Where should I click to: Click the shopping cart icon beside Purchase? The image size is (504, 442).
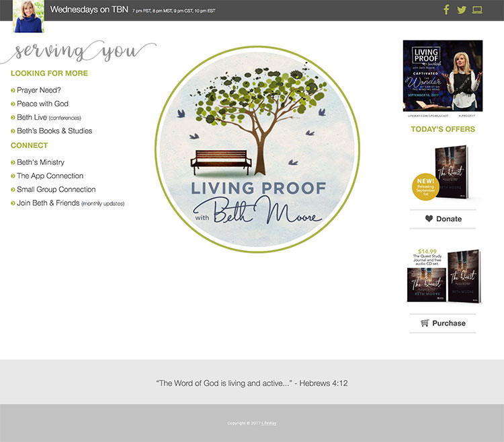(425, 323)
